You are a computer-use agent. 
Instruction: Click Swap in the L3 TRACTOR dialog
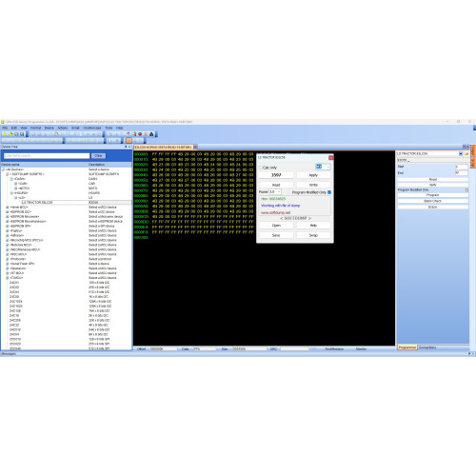click(x=313, y=235)
